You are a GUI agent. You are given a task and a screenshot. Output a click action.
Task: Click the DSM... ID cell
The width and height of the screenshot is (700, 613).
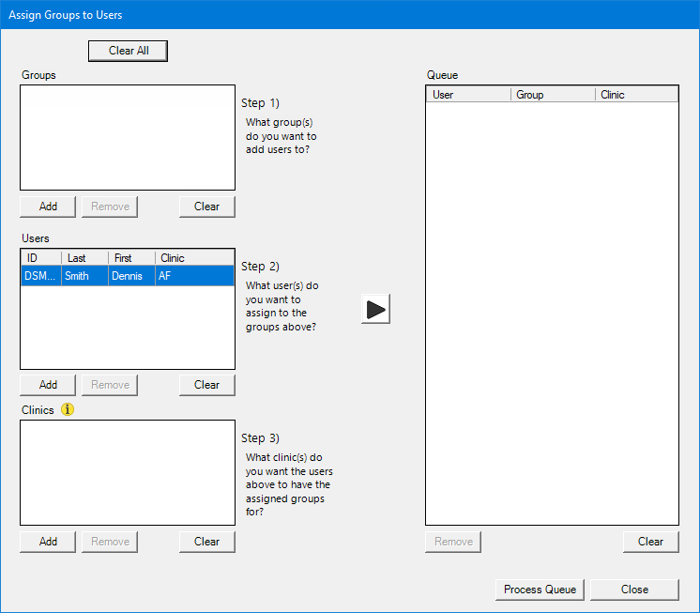tap(41, 276)
